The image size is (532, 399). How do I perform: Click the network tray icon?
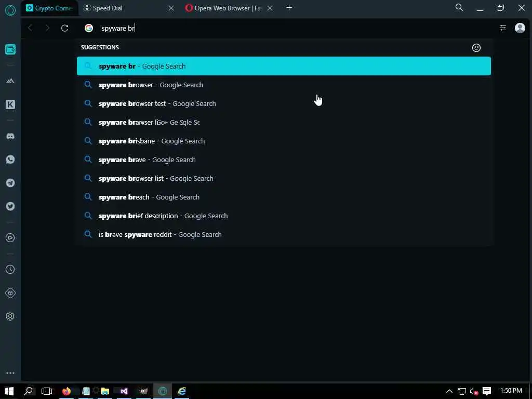(x=461, y=391)
